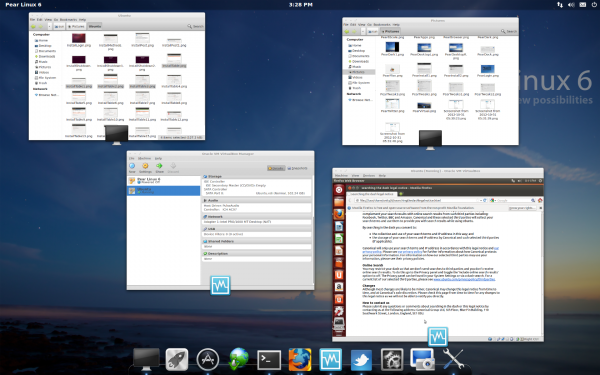Open System Settings gear in the dock
This screenshot has height=375, width=600.
tap(392, 359)
